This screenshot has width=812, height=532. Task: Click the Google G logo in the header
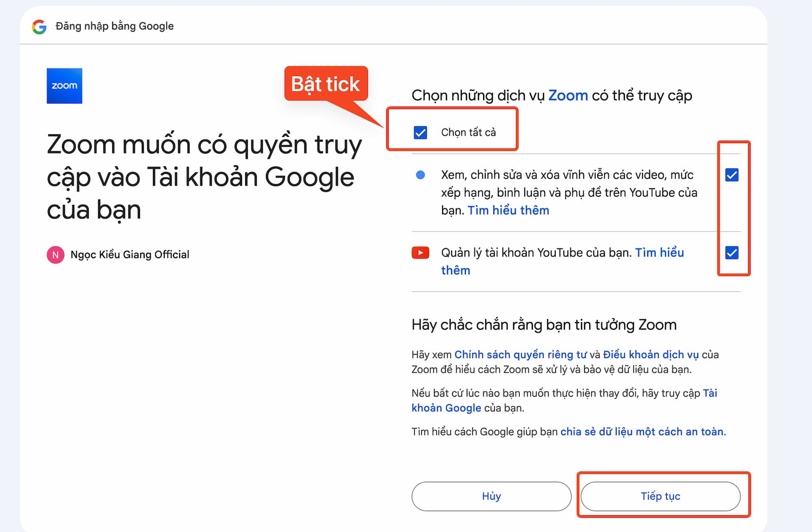(39, 26)
